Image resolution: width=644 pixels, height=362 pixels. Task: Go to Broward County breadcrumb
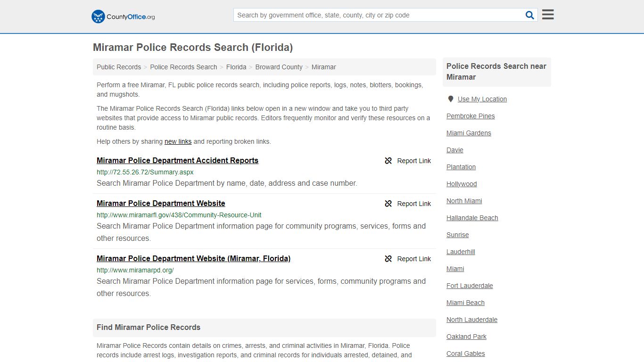click(x=279, y=67)
